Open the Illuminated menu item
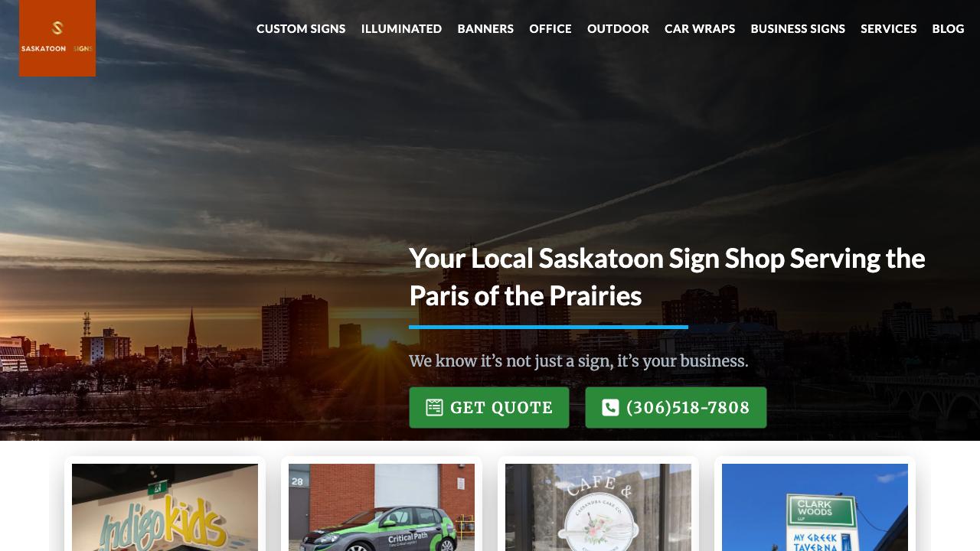The height and width of the screenshot is (551, 980). coord(401,28)
